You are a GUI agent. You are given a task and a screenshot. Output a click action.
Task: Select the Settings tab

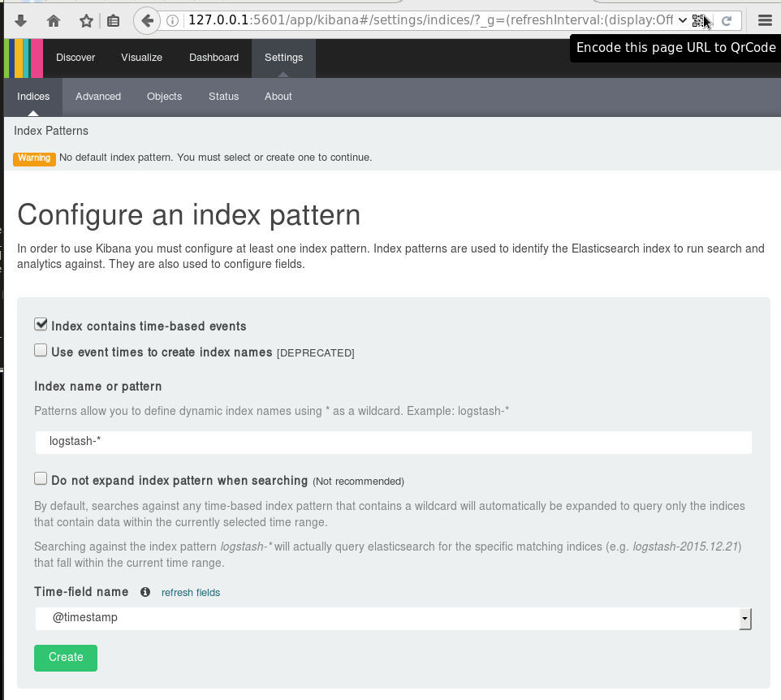pos(283,58)
